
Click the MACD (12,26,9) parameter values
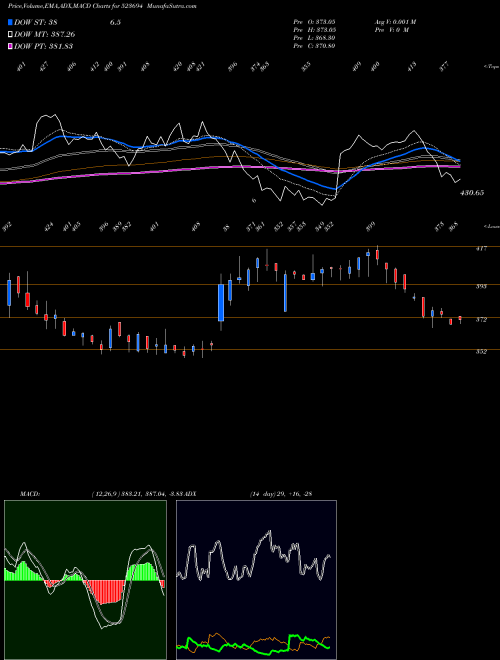pos(138,494)
